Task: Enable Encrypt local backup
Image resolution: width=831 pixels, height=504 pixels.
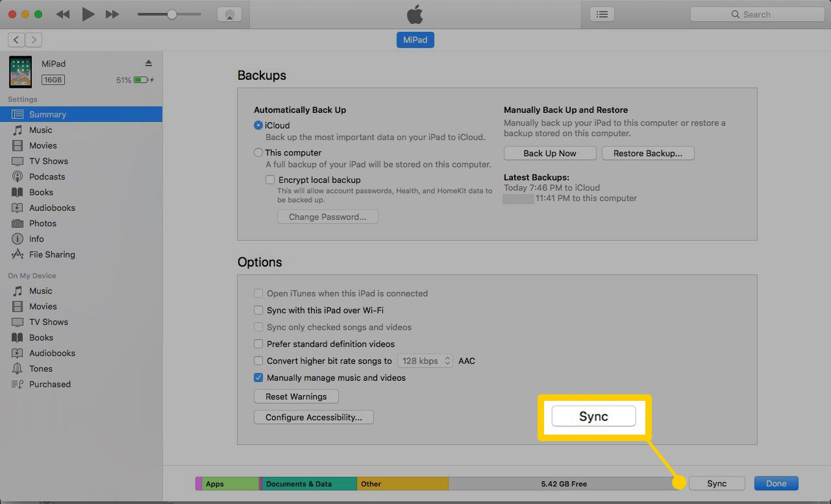Action: click(x=270, y=180)
